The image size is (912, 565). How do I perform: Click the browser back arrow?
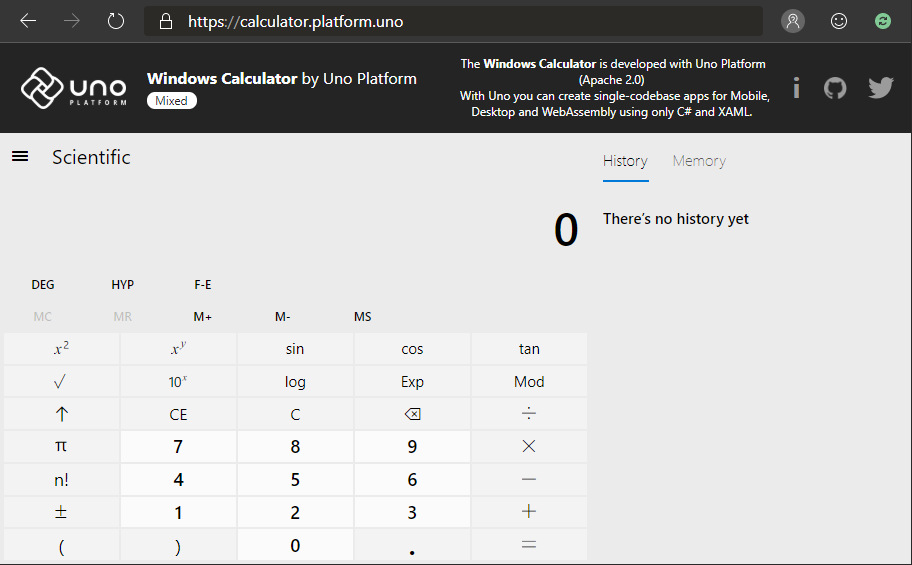pyautogui.click(x=28, y=22)
